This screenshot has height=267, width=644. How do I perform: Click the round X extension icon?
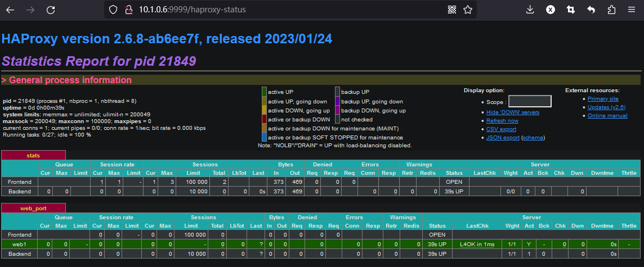tap(551, 10)
